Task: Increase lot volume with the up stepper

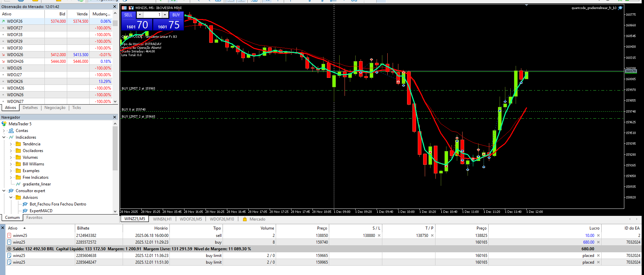Action: (165, 15)
